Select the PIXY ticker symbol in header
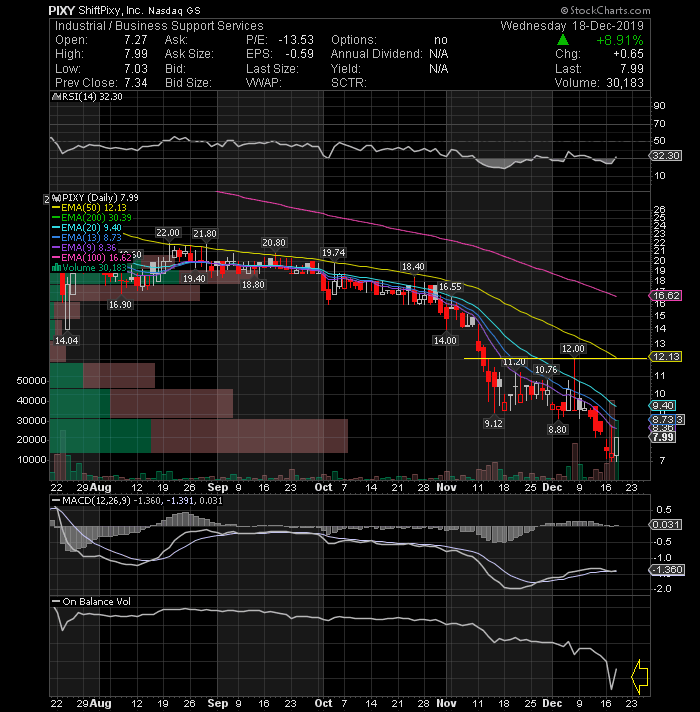This screenshot has width=700, height=712. [61, 10]
